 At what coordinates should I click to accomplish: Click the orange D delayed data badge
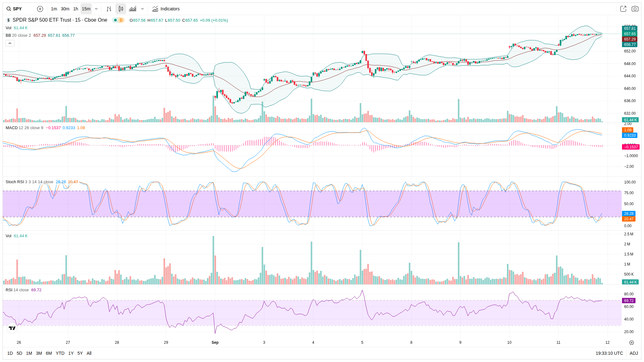pos(121,20)
